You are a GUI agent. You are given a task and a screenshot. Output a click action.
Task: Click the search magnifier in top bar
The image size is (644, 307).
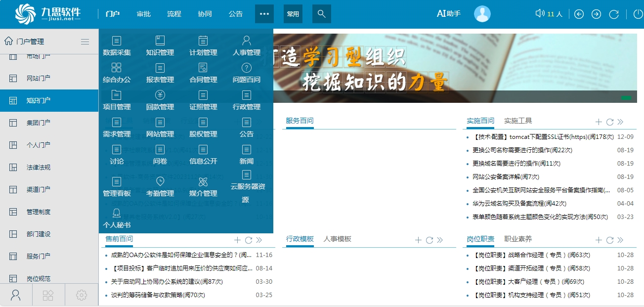(321, 14)
